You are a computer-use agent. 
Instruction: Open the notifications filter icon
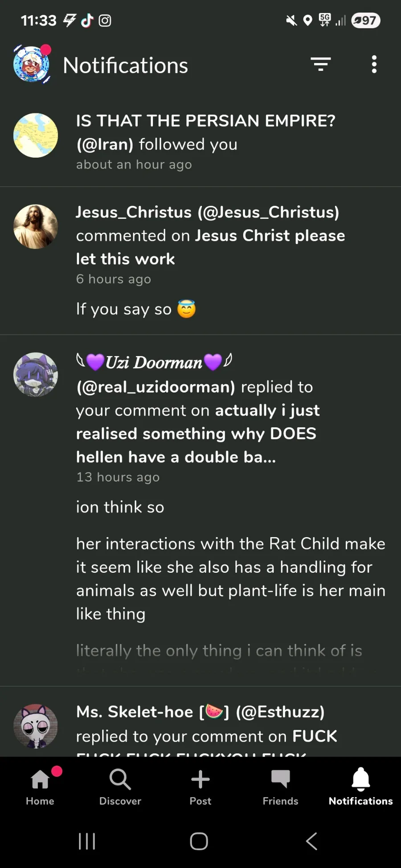click(x=320, y=65)
